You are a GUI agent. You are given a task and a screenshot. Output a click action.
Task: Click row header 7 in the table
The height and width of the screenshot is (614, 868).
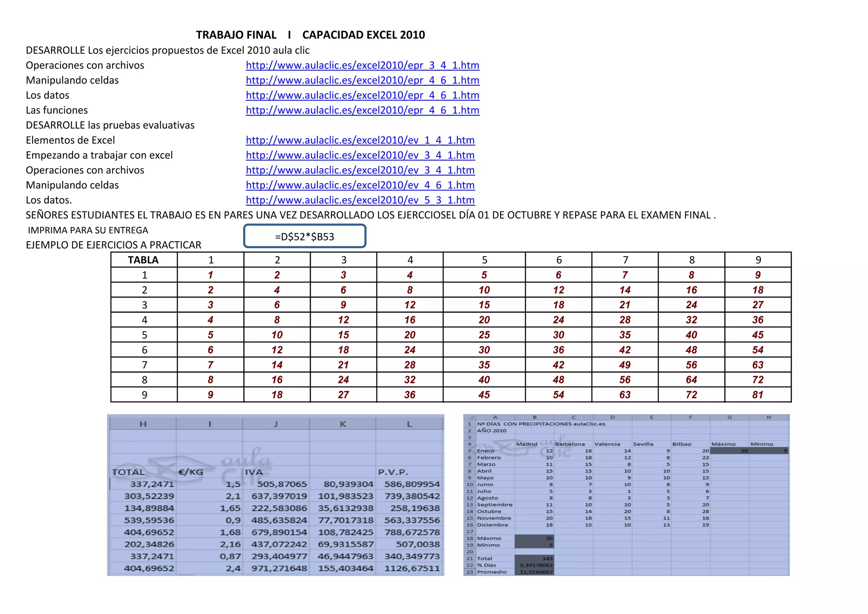coord(144,365)
